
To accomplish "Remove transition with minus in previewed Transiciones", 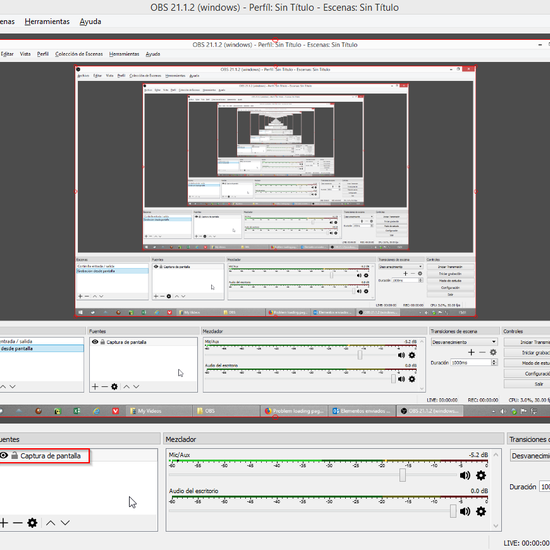I will 482,352.
